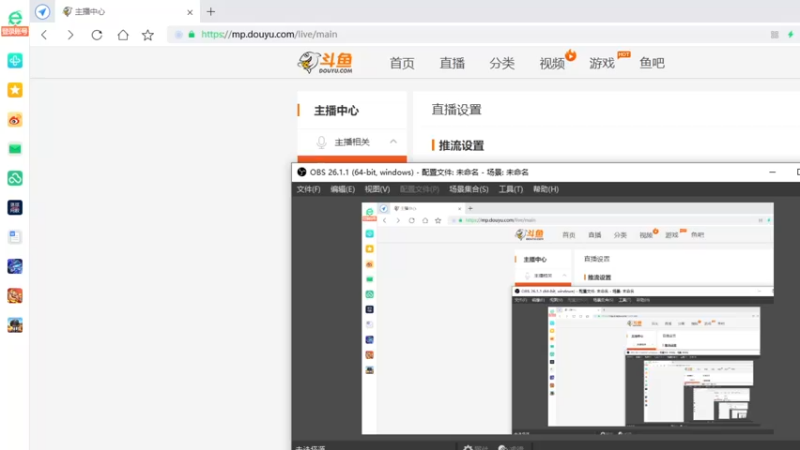
Task: Open Douyu 分类 navigation link
Action: [502, 63]
